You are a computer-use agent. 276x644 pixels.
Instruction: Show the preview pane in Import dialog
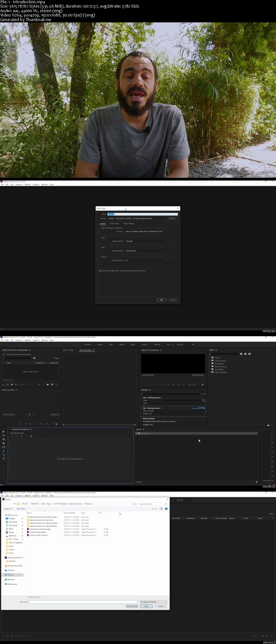pos(161,509)
